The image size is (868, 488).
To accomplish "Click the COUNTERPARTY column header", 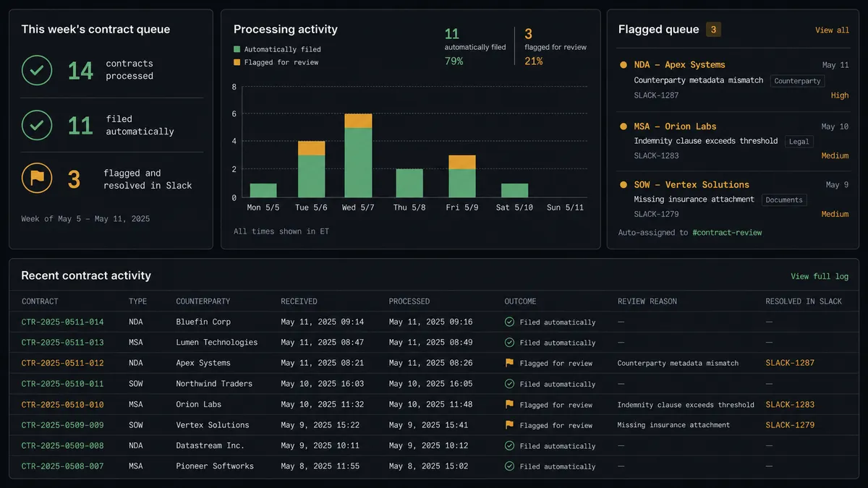I will (x=203, y=301).
